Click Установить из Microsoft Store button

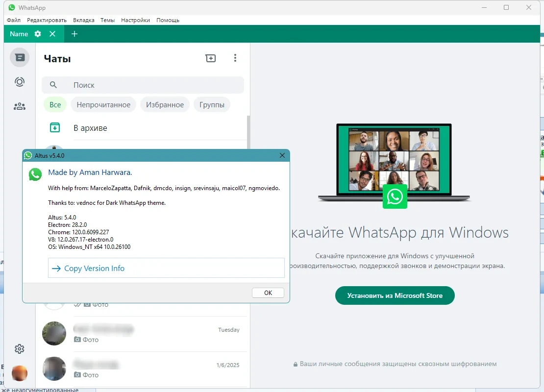coord(395,295)
